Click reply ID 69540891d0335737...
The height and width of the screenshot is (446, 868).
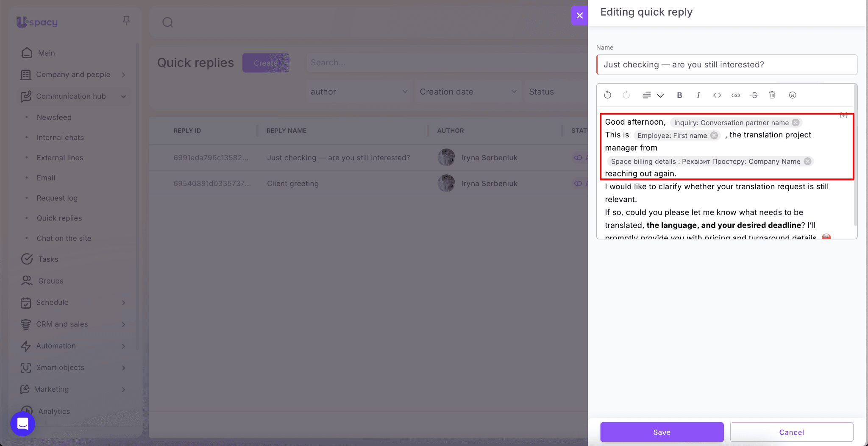(x=212, y=184)
